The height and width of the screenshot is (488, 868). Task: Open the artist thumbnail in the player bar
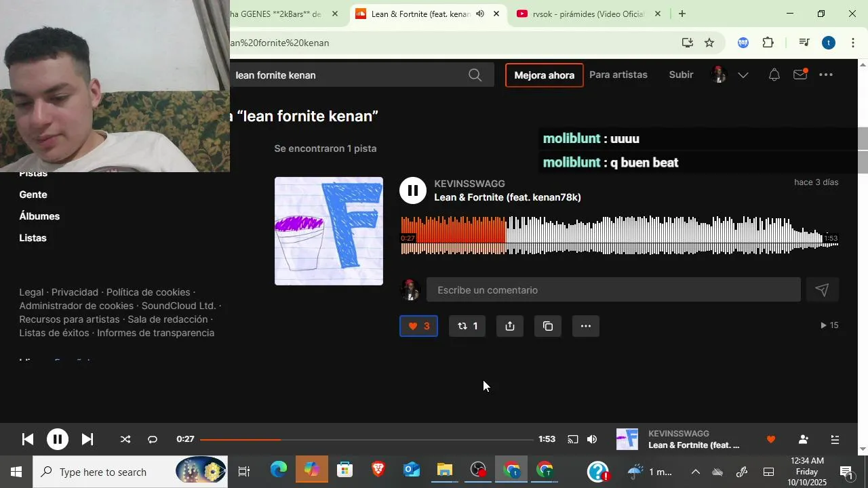pyautogui.click(x=627, y=439)
